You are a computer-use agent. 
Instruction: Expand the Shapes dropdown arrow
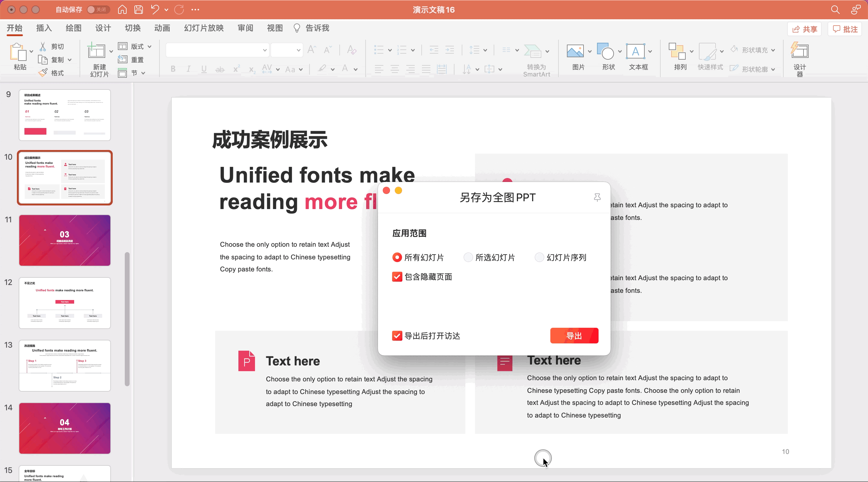click(620, 52)
